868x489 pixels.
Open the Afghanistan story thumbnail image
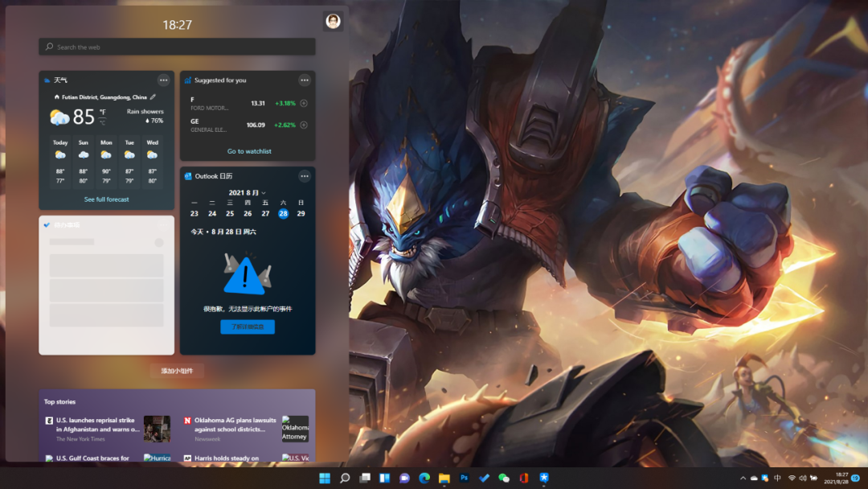[158, 429]
